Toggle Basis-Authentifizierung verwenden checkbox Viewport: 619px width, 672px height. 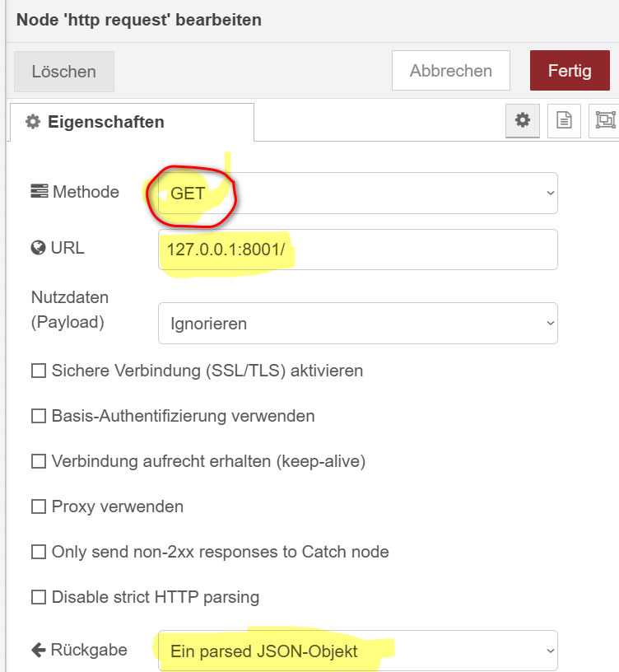39,416
